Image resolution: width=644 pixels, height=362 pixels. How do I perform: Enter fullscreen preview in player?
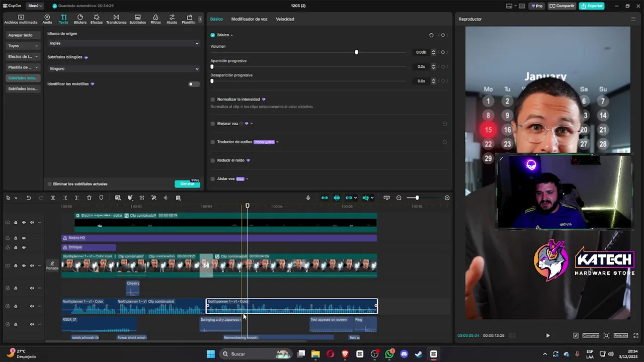point(636,335)
